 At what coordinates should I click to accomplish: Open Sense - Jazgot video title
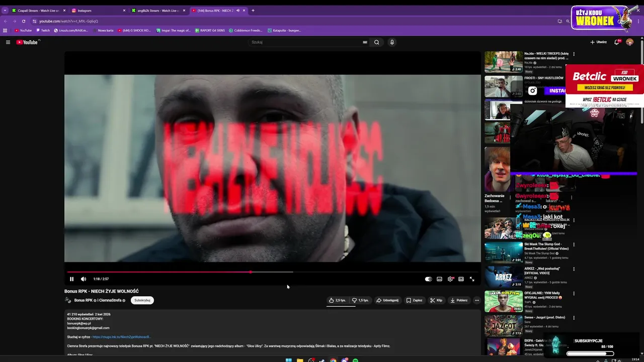pos(544,317)
